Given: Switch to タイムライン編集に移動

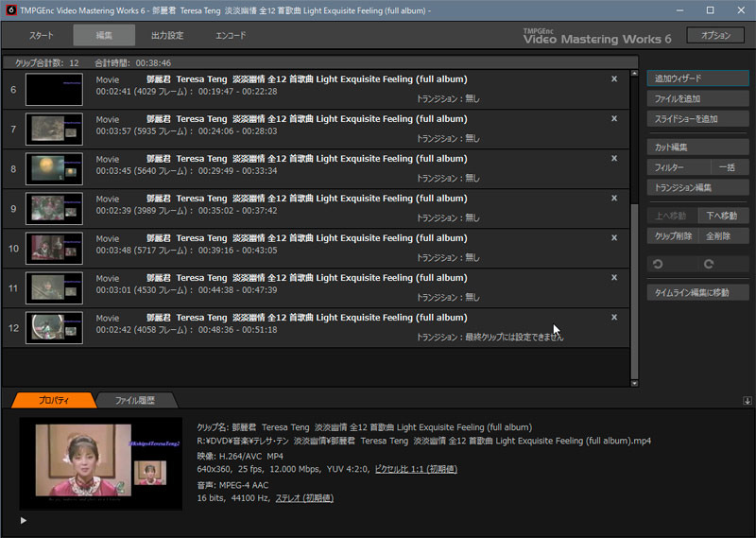Looking at the screenshot, I should (697, 292).
